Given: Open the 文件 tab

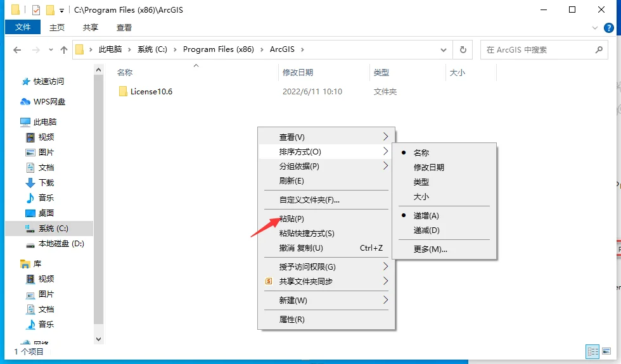Looking at the screenshot, I should [x=23, y=27].
